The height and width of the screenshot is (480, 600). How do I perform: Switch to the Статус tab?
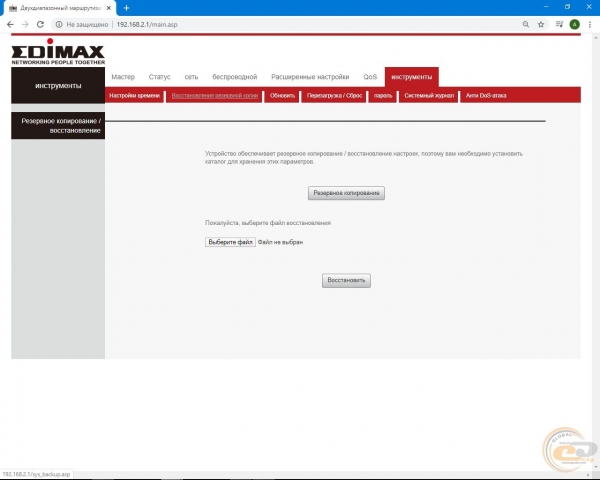click(160, 77)
